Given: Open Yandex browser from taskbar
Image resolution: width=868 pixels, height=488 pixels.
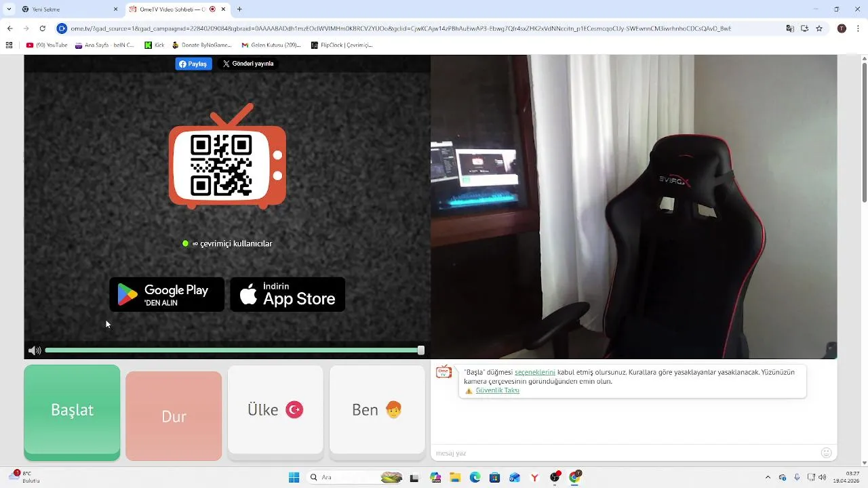Looking at the screenshot, I should pyautogui.click(x=534, y=477).
